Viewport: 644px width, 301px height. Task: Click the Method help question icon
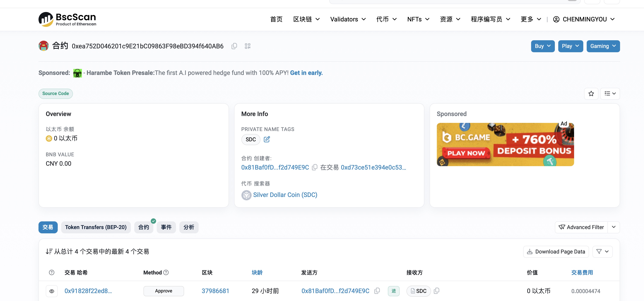click(x=166, y=273)
